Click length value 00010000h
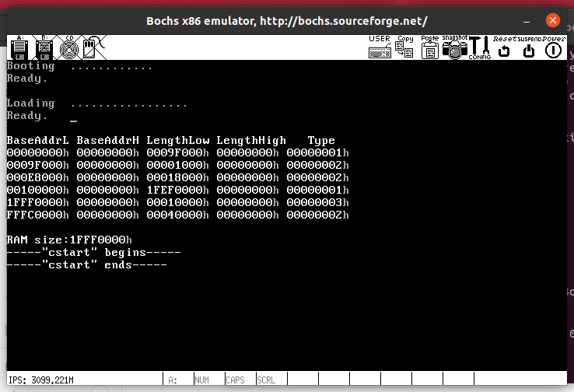Screen dimensions: 574x392 click(177, 202)
